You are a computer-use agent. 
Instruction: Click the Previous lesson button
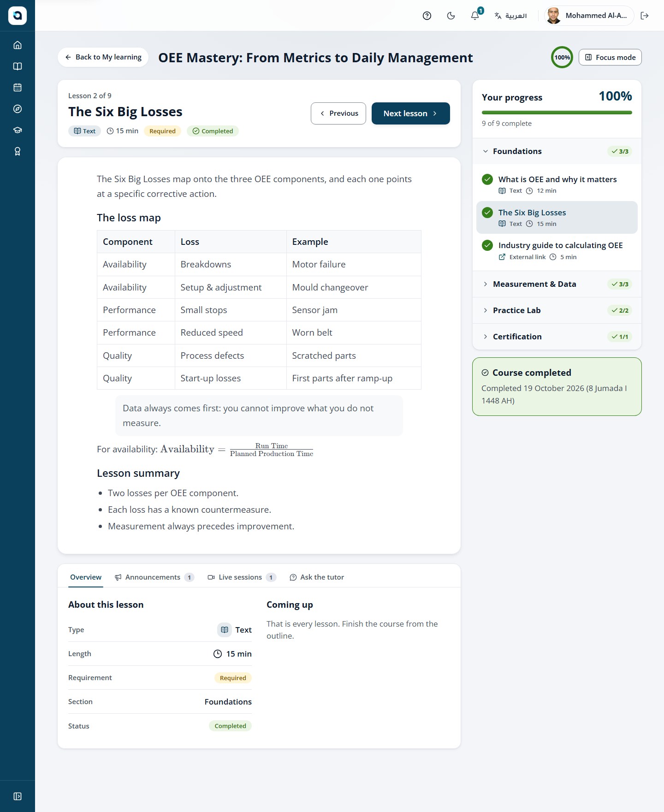[338, 113]
